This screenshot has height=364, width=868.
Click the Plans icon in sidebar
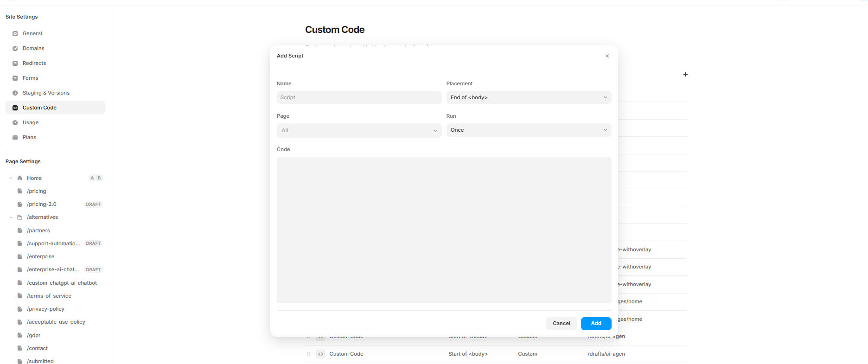tap(15, 137)
